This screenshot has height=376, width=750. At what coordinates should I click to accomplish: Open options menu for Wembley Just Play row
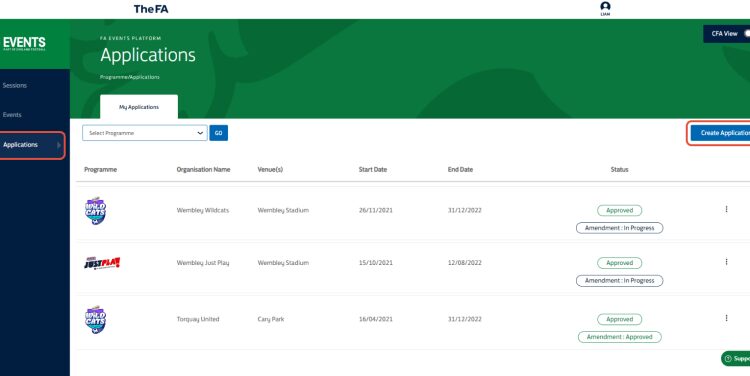click(x=726, y=262)
